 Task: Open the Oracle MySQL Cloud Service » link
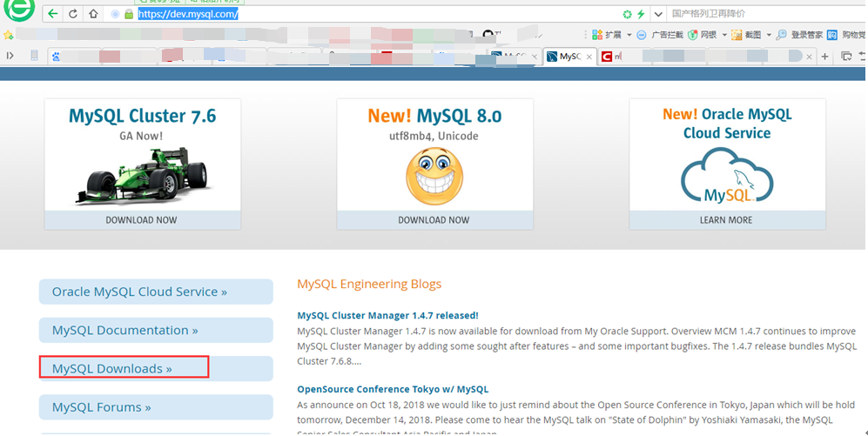[x=156, y=292]
